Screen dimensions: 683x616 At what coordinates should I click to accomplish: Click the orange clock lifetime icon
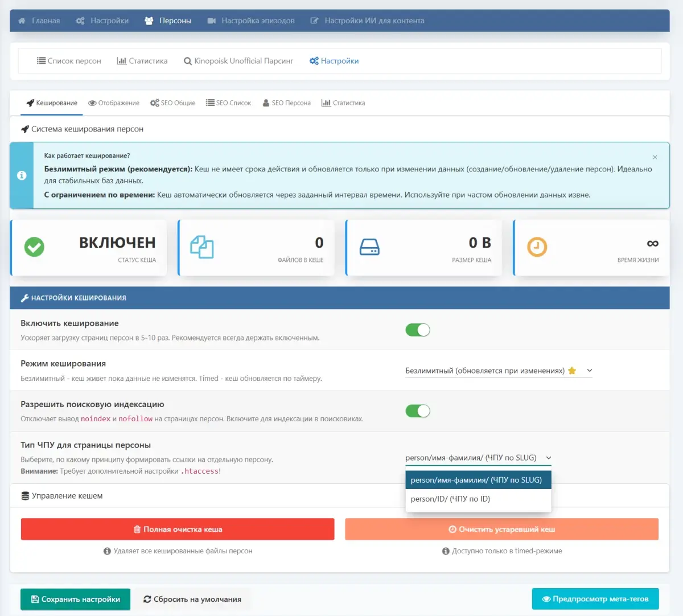click(537, 247)
